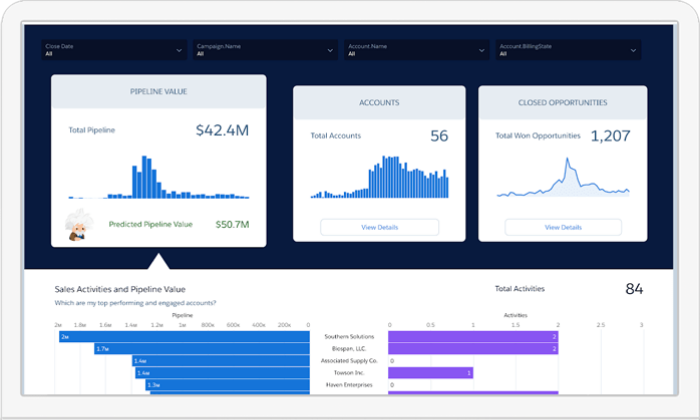Click the Predicted Pipeline Value $50.7M figure
This screenshot has width=700, height=420.
coord(232,224)
